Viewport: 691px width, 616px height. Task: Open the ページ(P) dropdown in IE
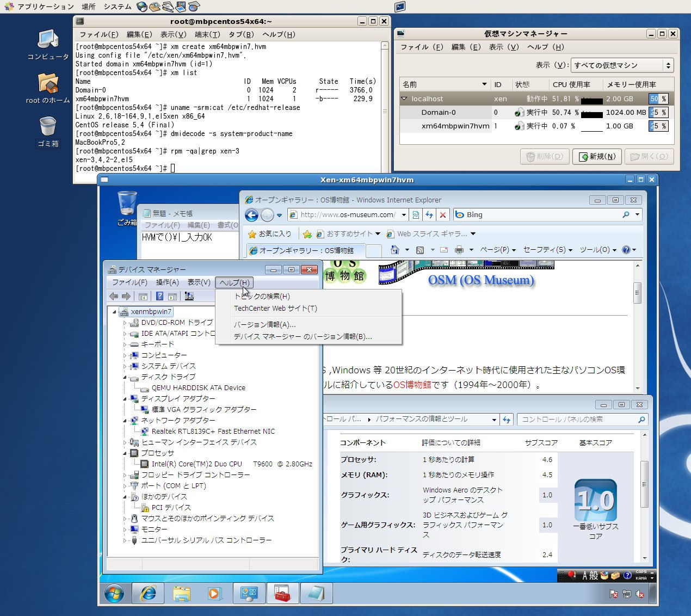(x=497, y=250)
